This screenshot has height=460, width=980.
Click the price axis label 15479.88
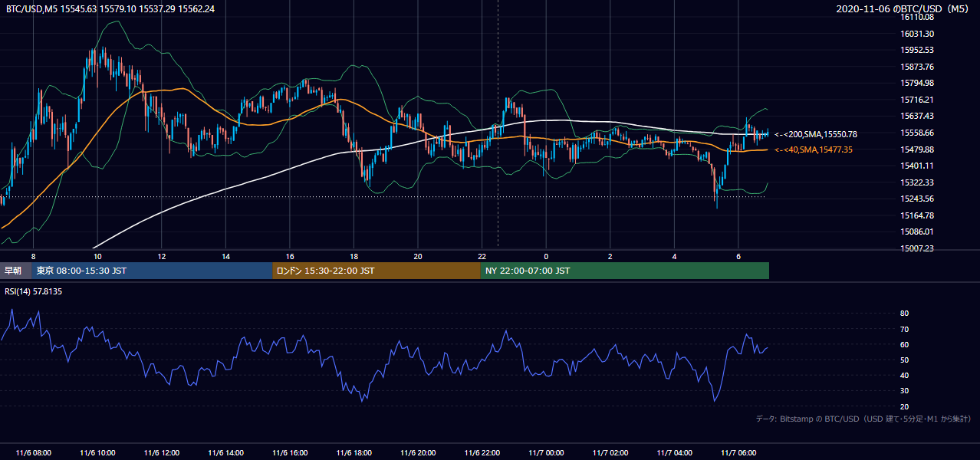pyautogui.click(x=916, y=149)
